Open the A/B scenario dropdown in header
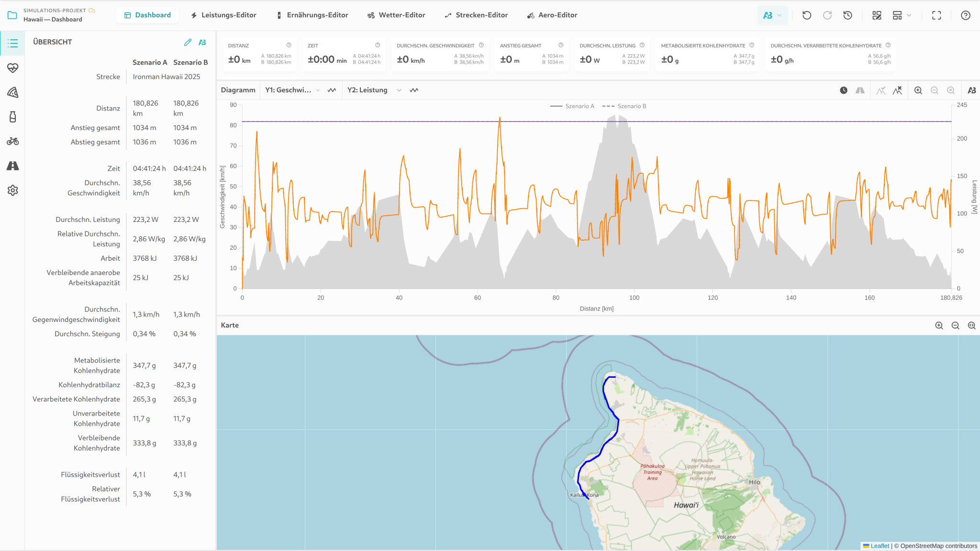 (772, 15)
